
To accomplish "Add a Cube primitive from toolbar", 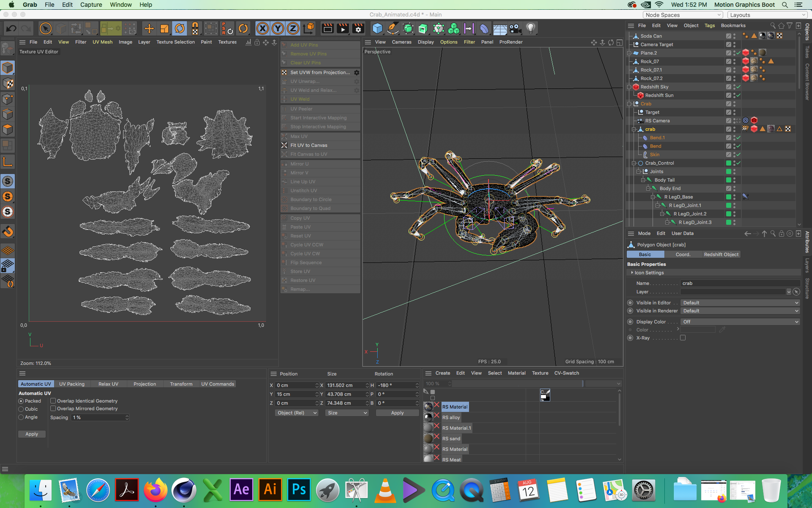I will click(377, 29).
